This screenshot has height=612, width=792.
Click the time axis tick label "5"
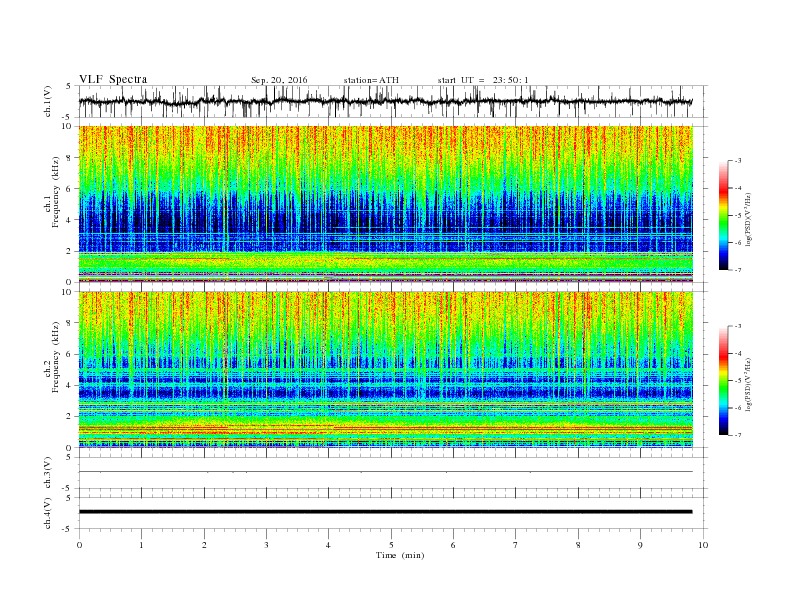pos(391,545)
